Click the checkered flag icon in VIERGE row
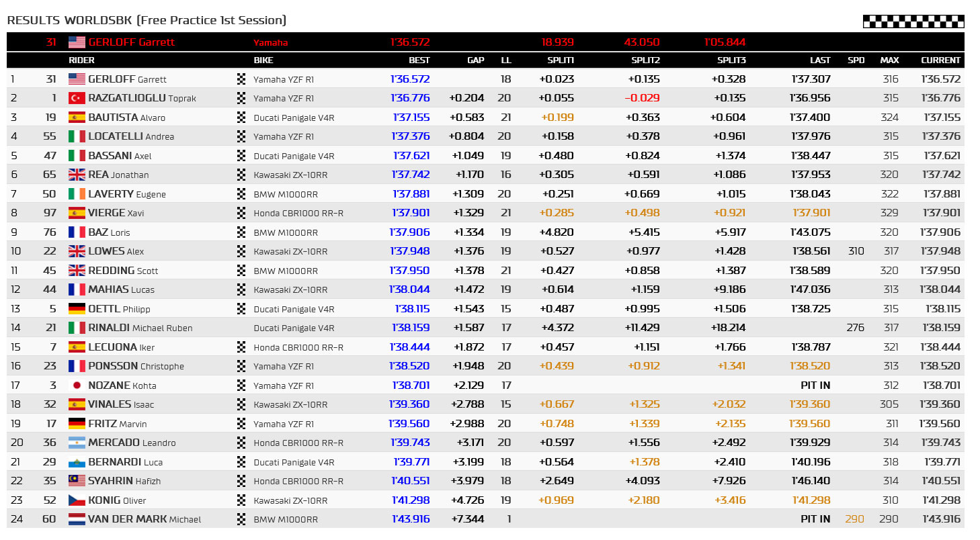980x540 pixels. [x=242, y=213]
